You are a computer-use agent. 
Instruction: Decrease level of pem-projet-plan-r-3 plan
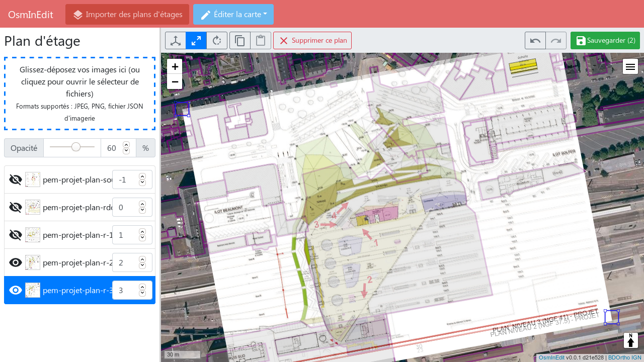(x=142, y=293)
